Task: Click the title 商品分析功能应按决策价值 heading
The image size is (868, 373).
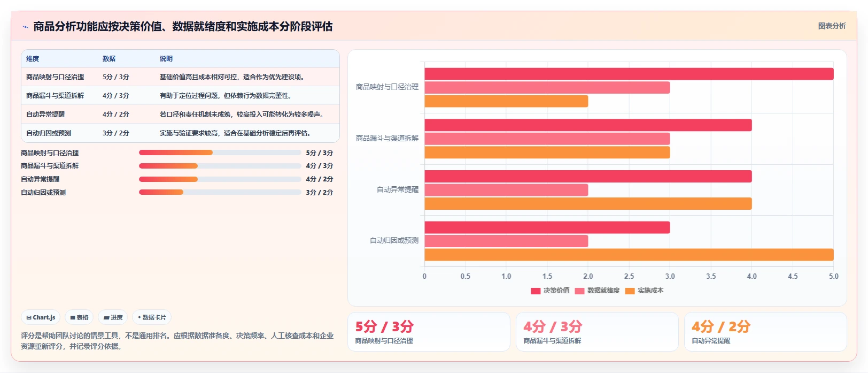Action: [183, 26]
